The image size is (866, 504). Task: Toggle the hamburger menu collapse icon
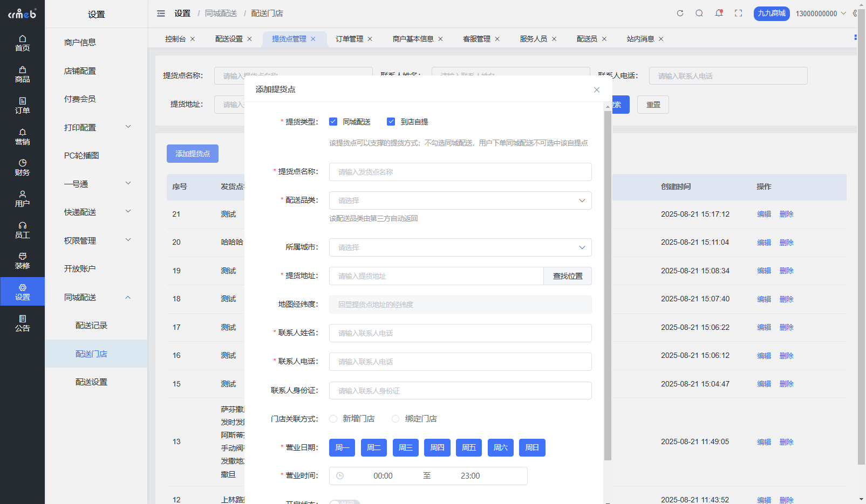point(161,13)
